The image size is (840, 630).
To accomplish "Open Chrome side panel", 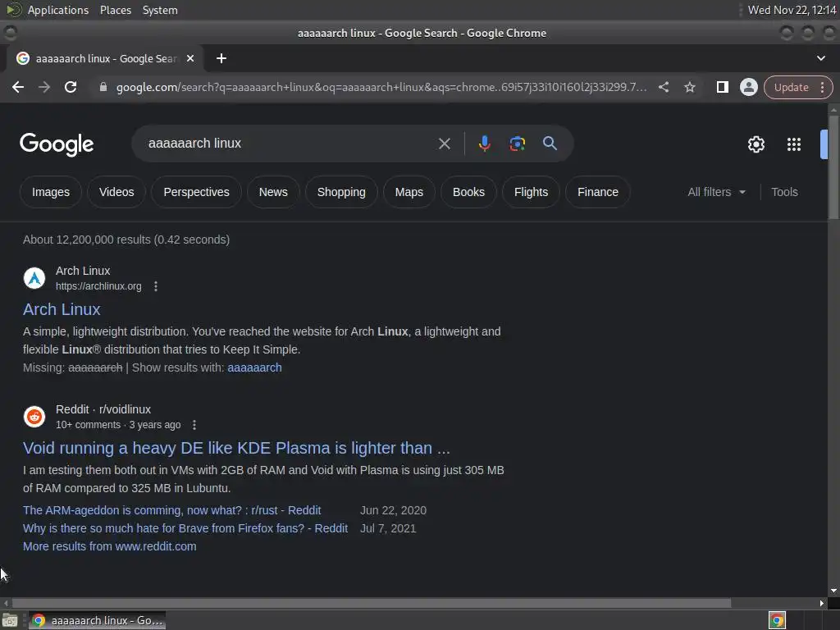I will coord(722,87).
